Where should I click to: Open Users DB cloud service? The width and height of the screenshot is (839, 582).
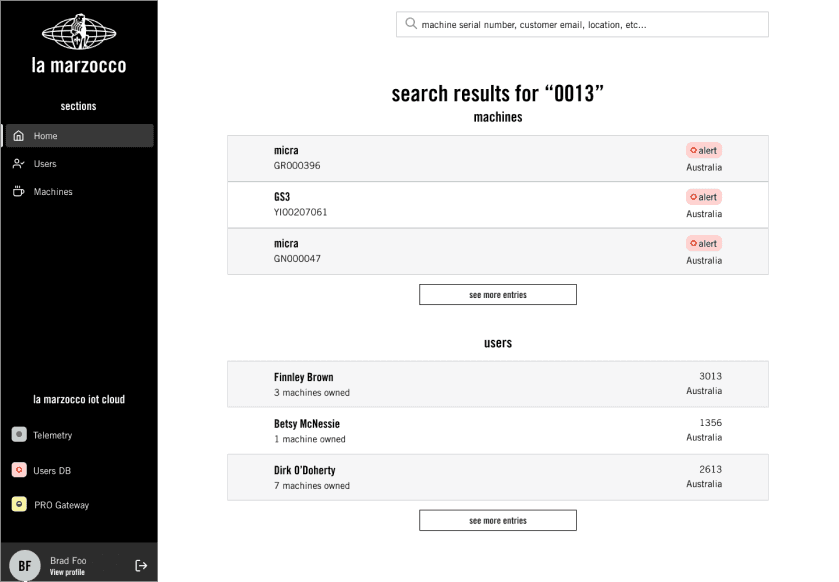[52, 471]
